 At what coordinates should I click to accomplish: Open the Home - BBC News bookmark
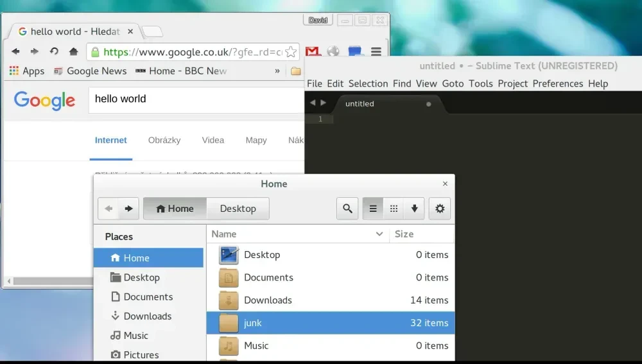pos(181,71)
